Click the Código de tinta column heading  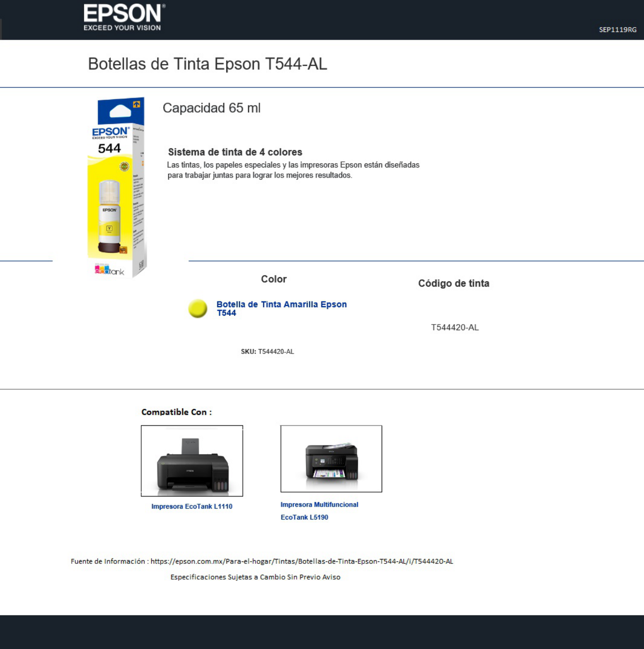tap(454, 283)
